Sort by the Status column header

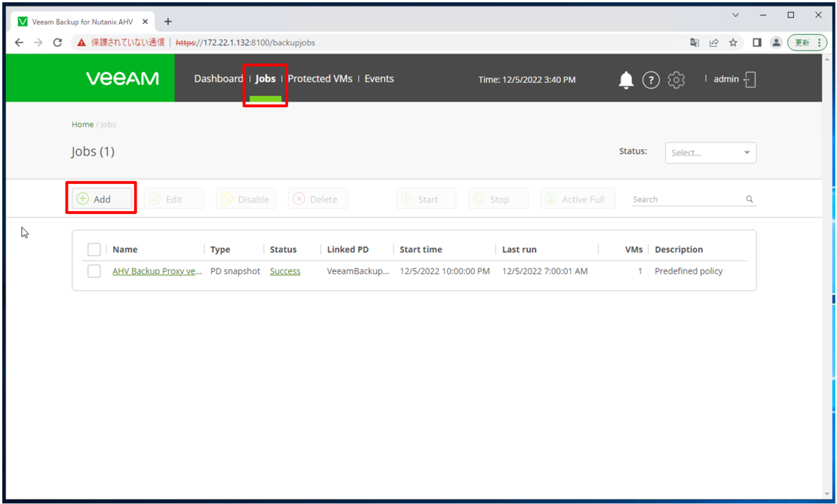(x=283, y=250)
